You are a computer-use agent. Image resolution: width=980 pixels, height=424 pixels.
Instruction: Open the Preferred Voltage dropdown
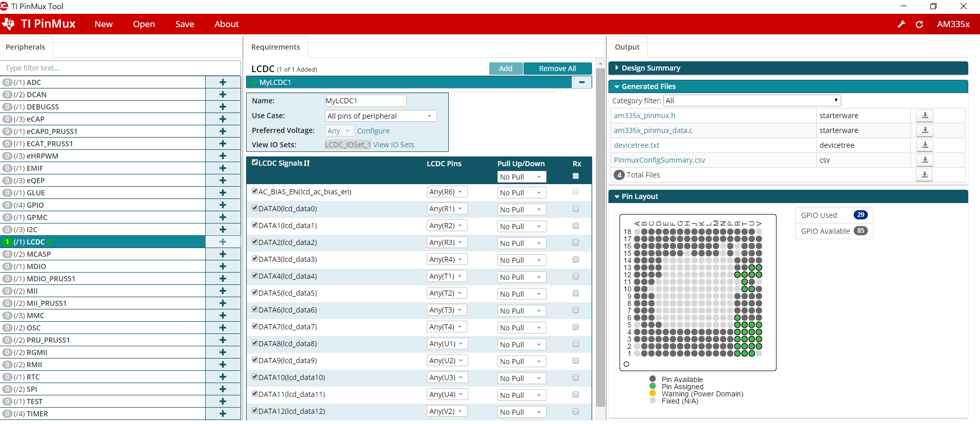339,131
